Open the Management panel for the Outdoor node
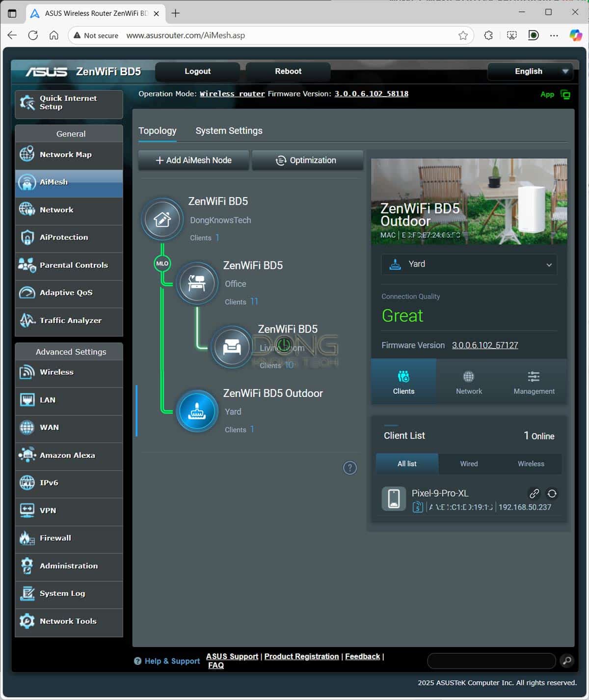 [534, 382]
